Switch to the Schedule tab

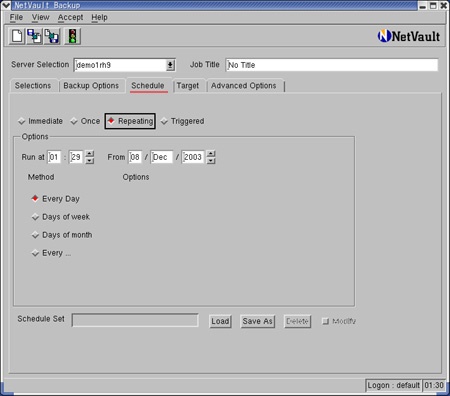pos(148,86)
